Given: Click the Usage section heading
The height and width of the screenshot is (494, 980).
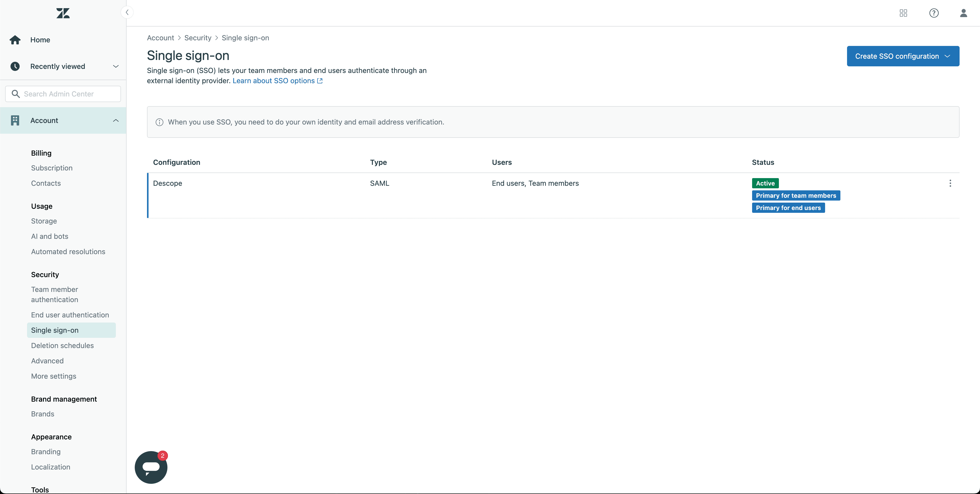Looking at the screenshot, I should pos(42,206).
